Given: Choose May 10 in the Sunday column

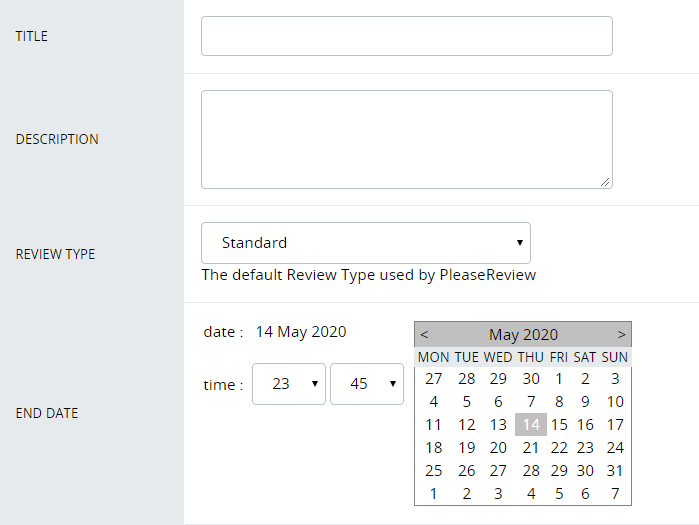Looking at the screenshot, I should (x=615, y=402).
